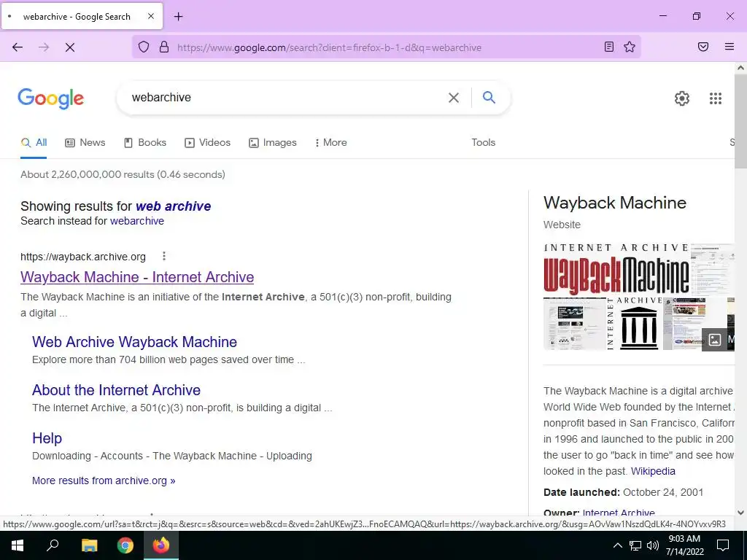Launch Chrome from the taskbar
Image resolution: width=747 pixels, height=560 pixels.
coord(125,545)
